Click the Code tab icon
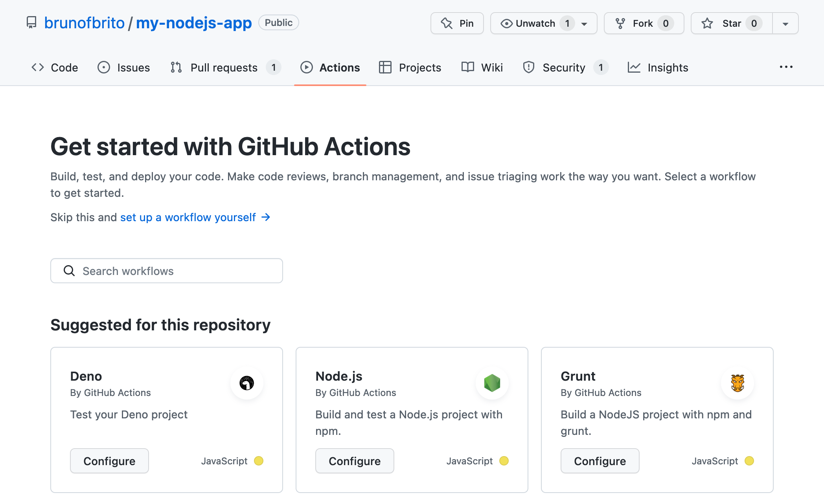824x504 pixels. click(37, 67)
